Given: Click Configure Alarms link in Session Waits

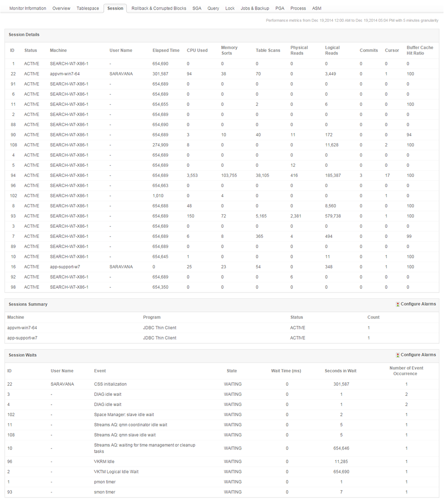Looking at the screenshot, I should (x=418, y=355).
